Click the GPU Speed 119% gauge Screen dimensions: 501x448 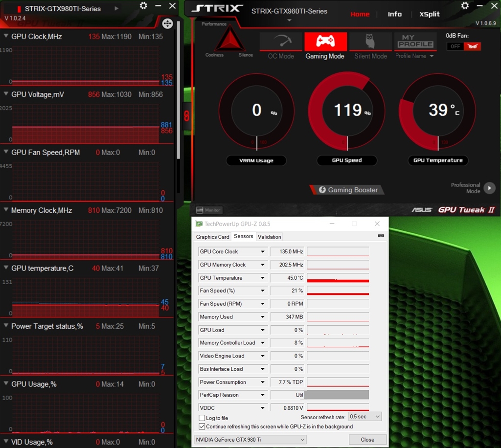347,111
